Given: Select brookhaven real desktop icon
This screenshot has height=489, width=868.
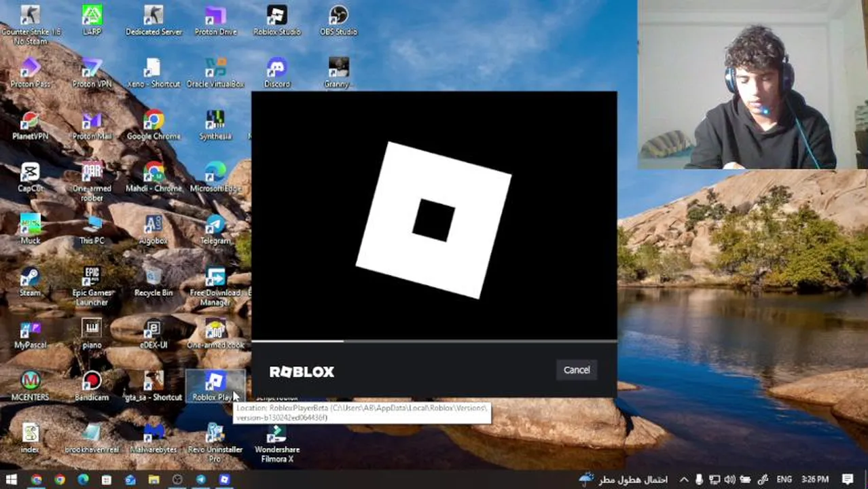Looking at the screenshot, I should (x=92, y=438).
